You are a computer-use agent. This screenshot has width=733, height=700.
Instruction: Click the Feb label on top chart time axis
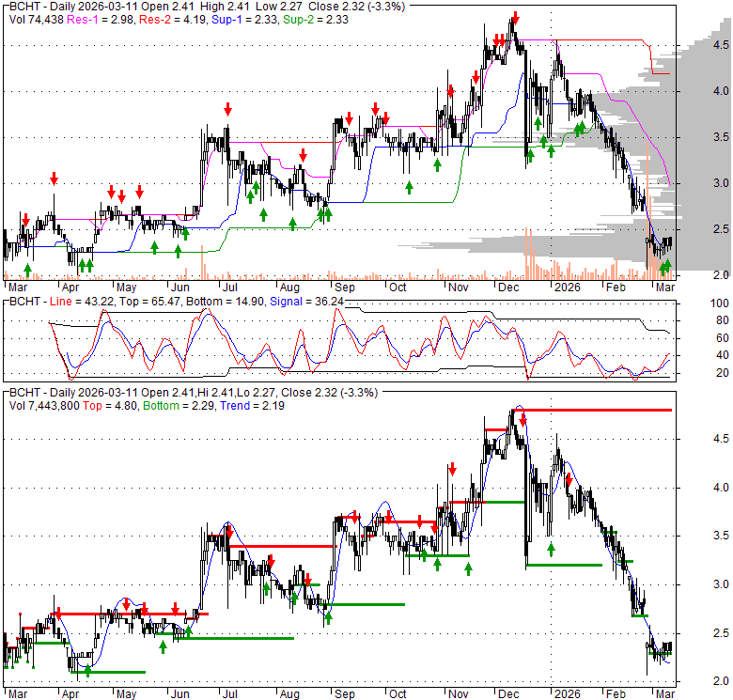tap(616, 287)
